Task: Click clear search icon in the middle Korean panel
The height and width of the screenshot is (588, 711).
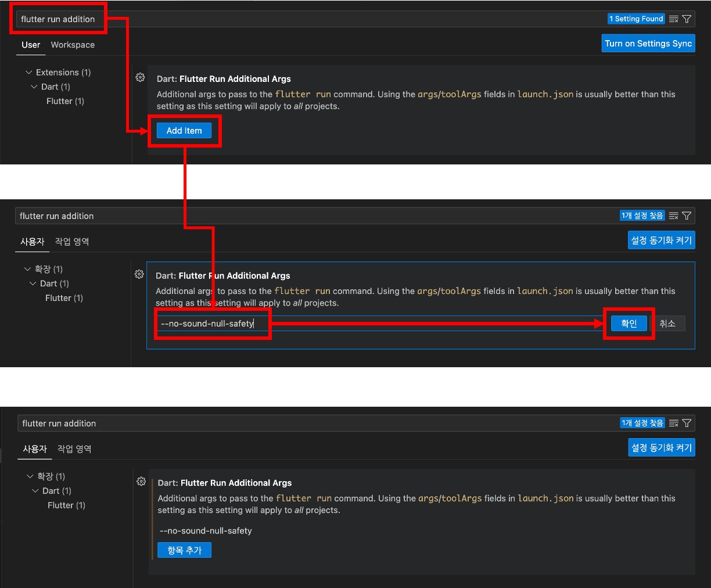Action: coord(674,216)
